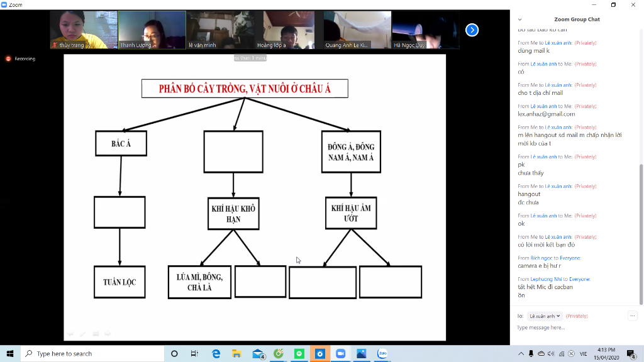Open File Explorer from the taskbar
Viewport: 644px width, 362px height.
pyautogui.click(x=236, y=353)
